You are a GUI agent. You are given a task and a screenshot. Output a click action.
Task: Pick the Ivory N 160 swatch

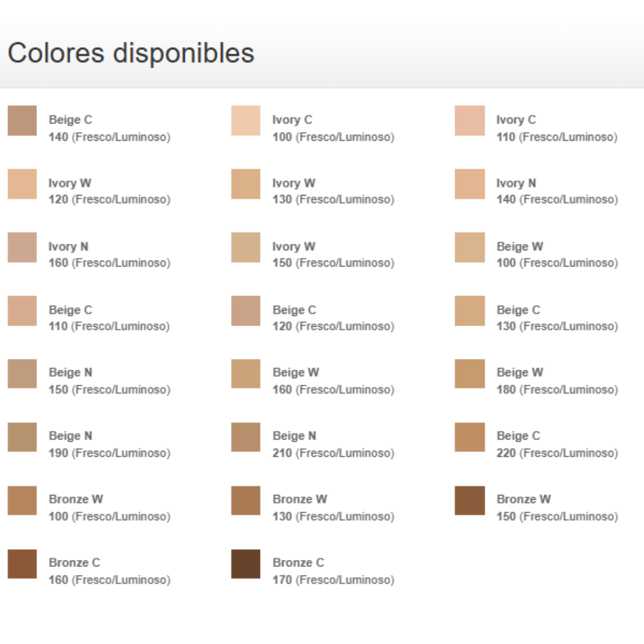coord(22,247)
